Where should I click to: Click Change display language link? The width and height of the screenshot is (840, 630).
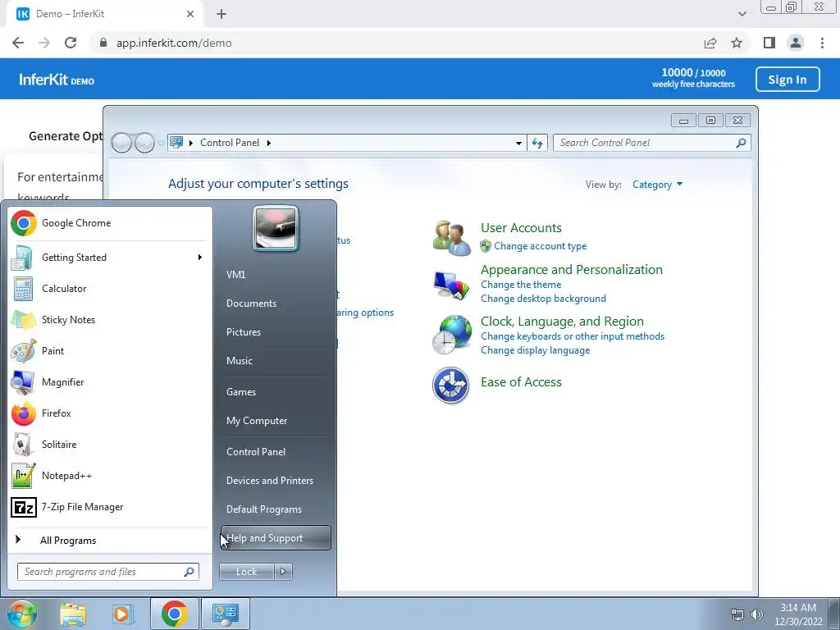tap(535, 350)
